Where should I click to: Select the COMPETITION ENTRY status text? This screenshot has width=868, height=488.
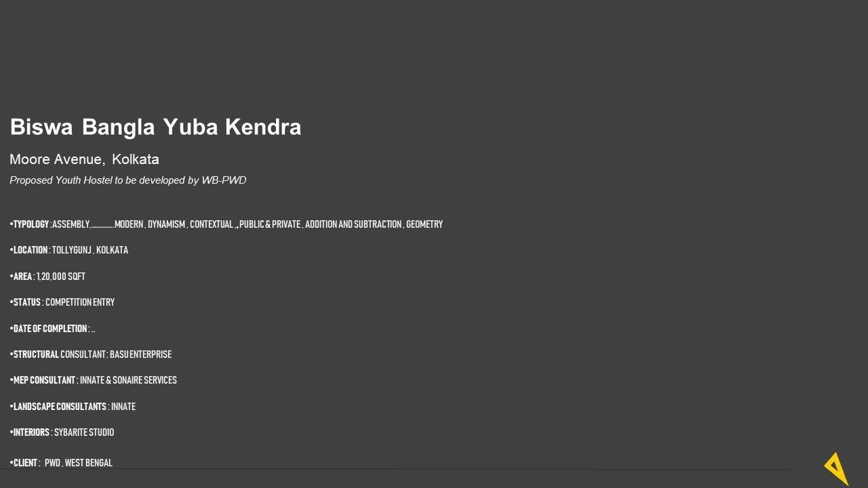pos(80,302)
